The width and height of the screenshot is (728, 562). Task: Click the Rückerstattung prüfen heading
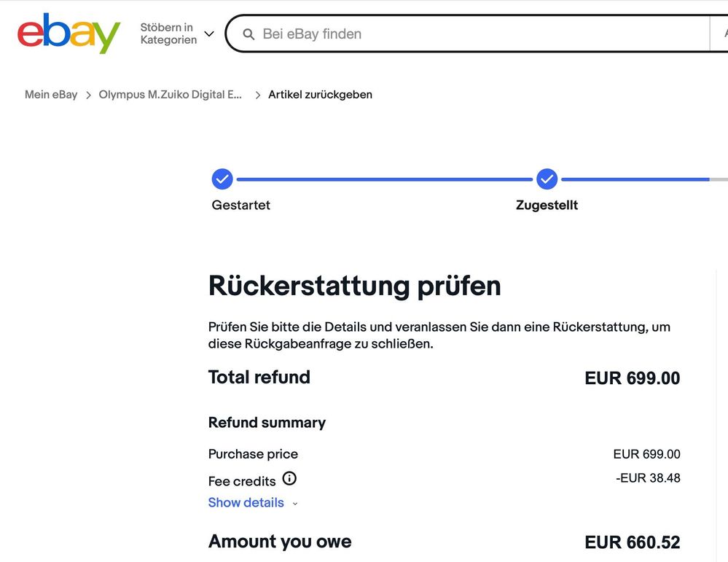(x=354, y=286)
